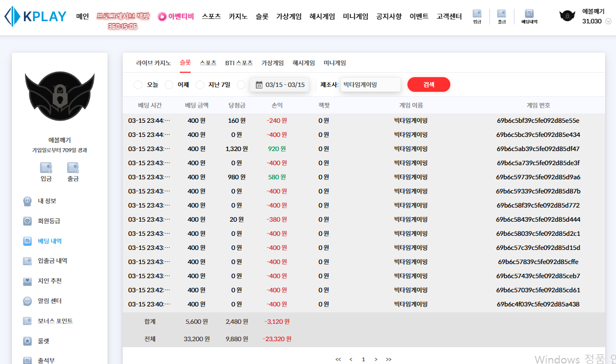The width and height of the screenshot is (616, 364).
Task: Switch to the 라이브 카지노 tab
Action: (x=153, y=63)
